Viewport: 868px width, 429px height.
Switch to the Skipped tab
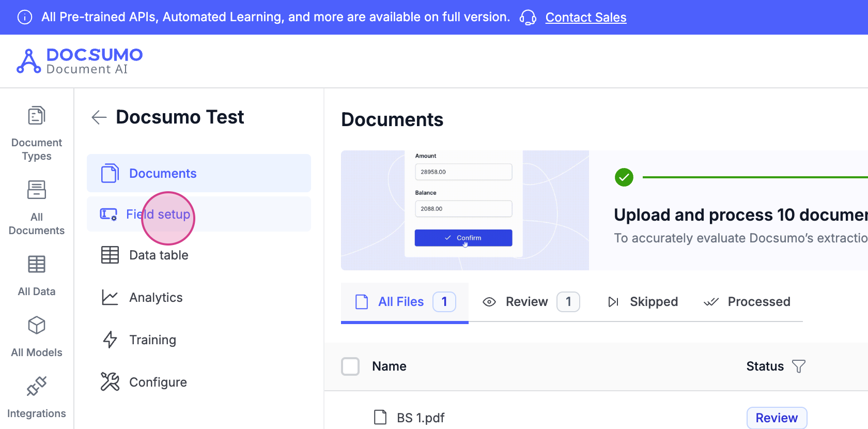click(643, 302)
